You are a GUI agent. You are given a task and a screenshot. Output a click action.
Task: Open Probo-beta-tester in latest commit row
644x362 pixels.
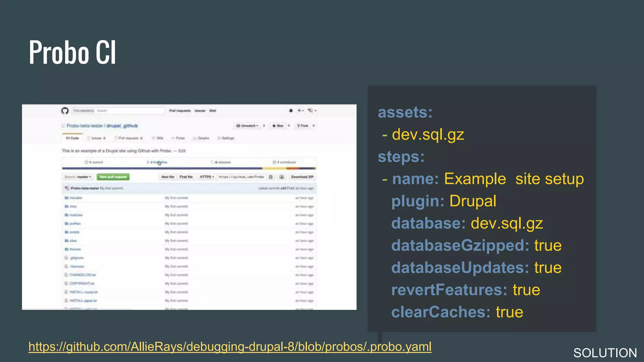(x=85, y=188)
